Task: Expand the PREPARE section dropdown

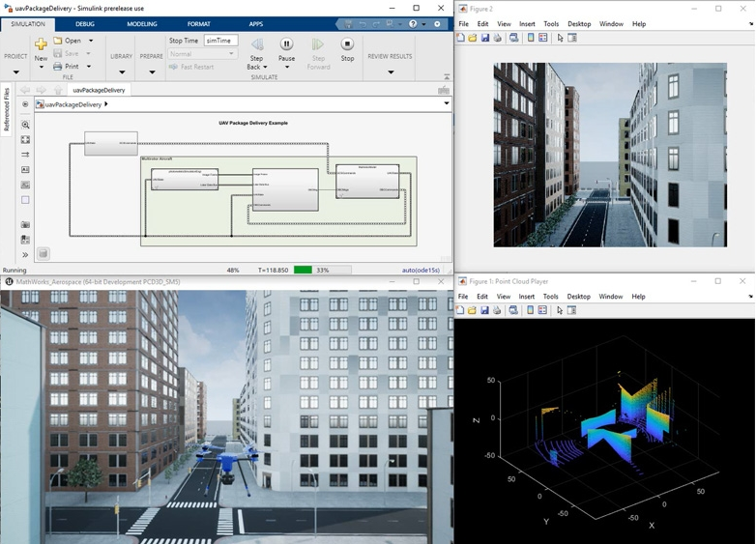Action: (x=152, y=72)
